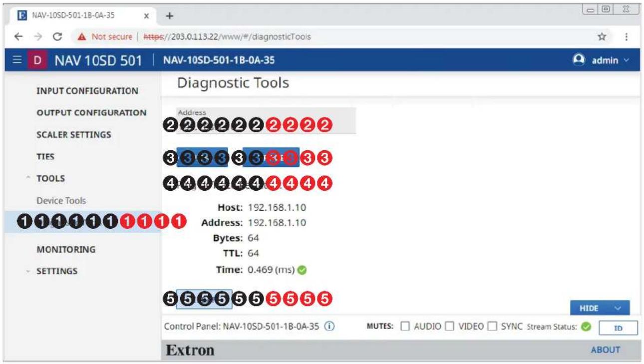Click the red D device badge

coord(37,60)
